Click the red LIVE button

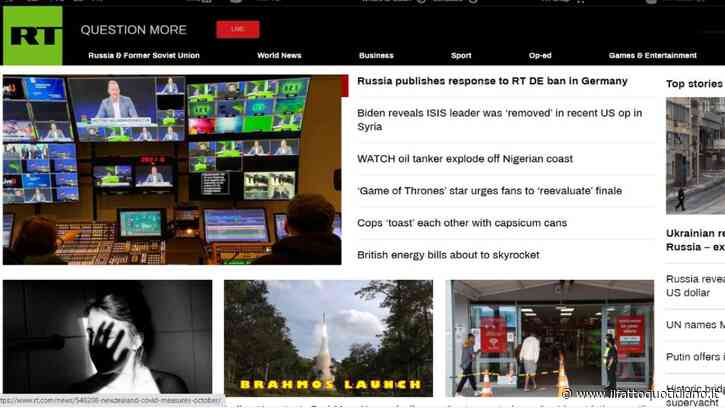(x=238, y=29)
